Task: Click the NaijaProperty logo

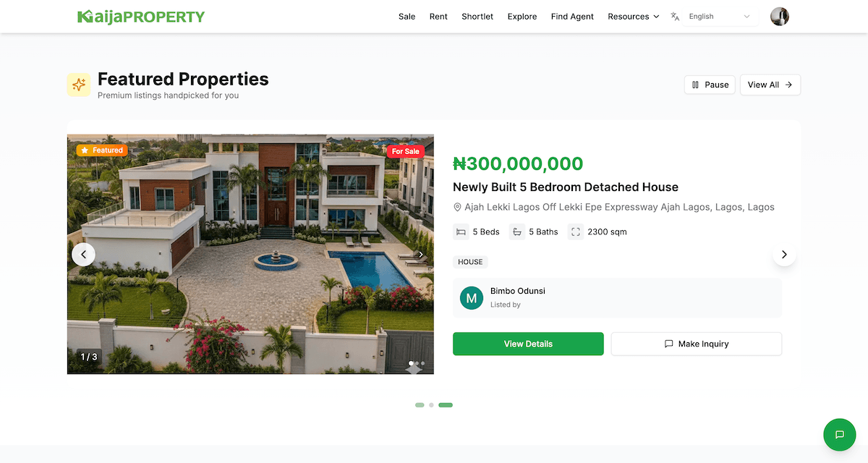Action: tap(141, 17)
